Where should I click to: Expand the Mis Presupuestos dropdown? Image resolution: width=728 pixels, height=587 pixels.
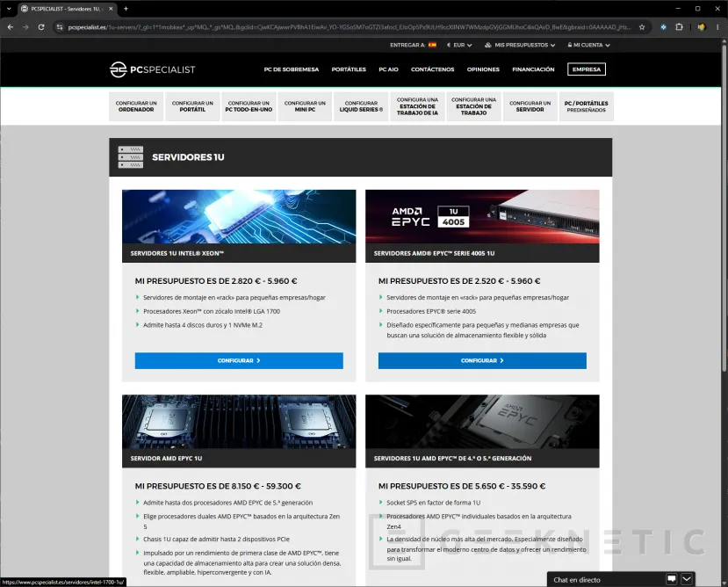(x=520, y=45)
